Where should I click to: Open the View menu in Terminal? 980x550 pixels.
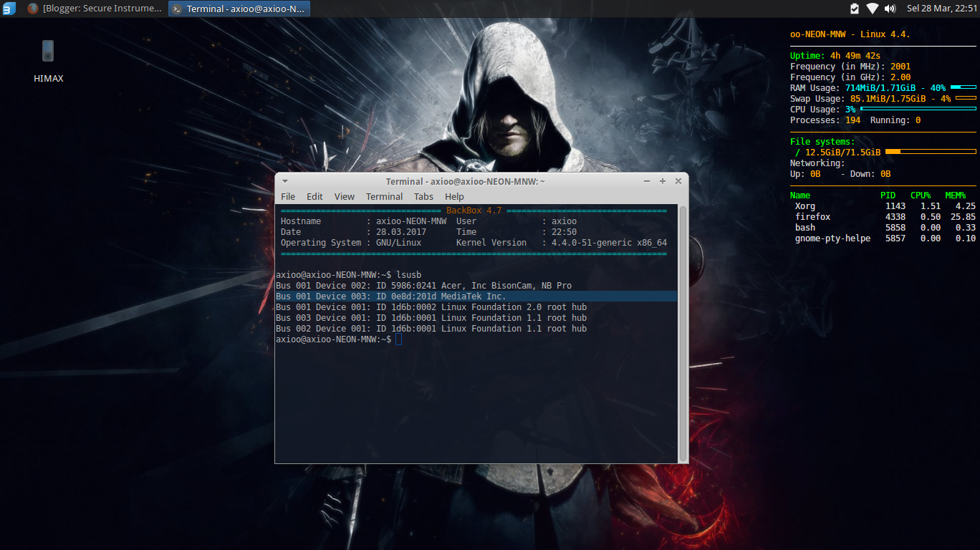point(345,196)
